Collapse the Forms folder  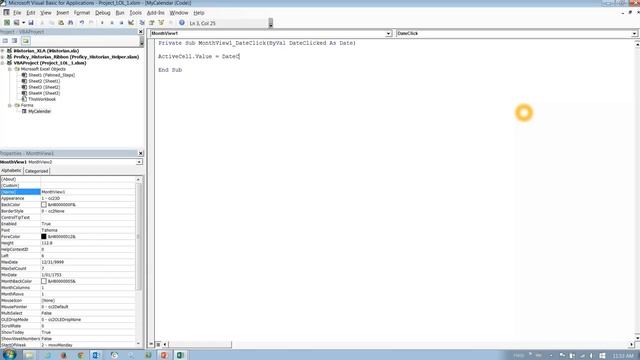tap(10, 105)
